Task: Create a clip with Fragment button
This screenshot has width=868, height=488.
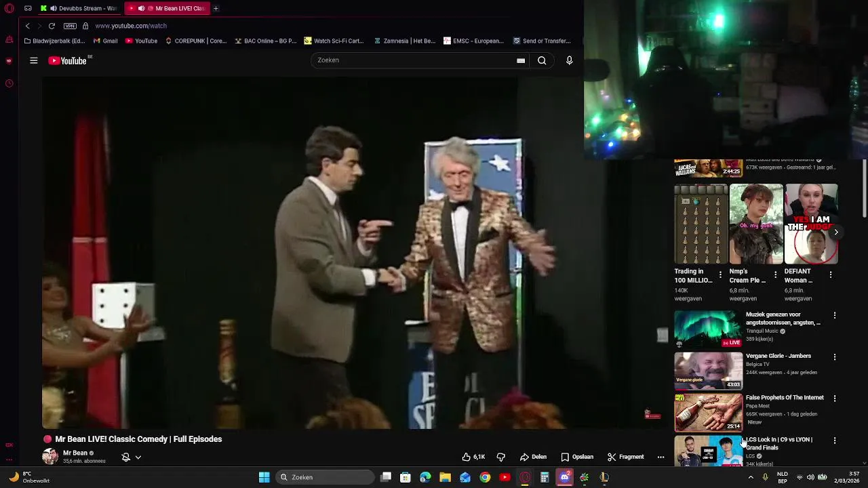Action: pyautogui.click(x=625, y=457)
